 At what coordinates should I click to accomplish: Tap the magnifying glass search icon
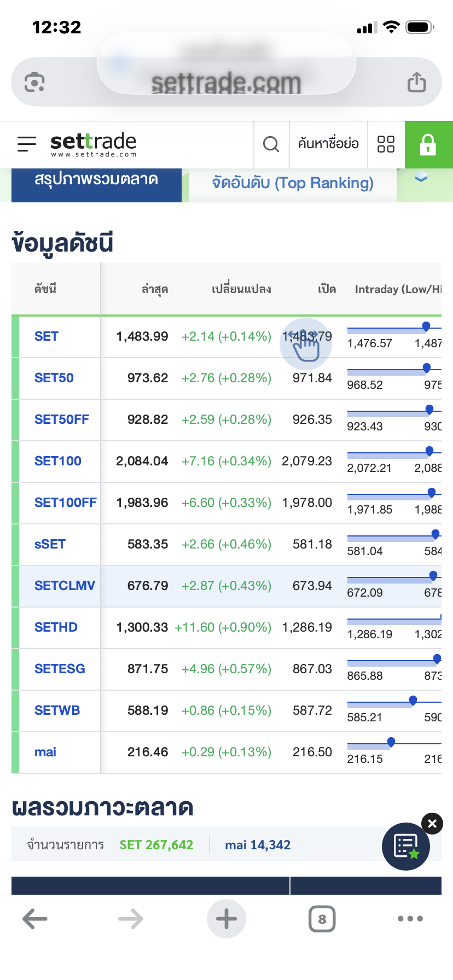click(271, 144)
